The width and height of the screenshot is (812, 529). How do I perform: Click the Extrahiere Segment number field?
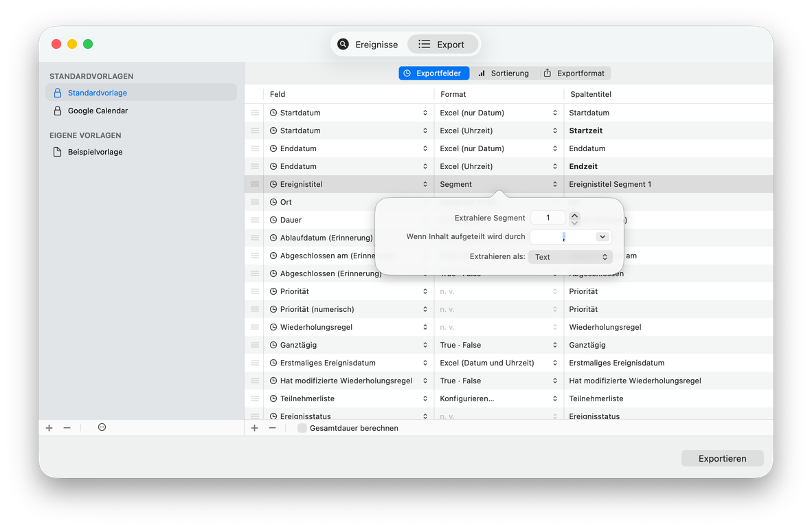tap(548, 218)
